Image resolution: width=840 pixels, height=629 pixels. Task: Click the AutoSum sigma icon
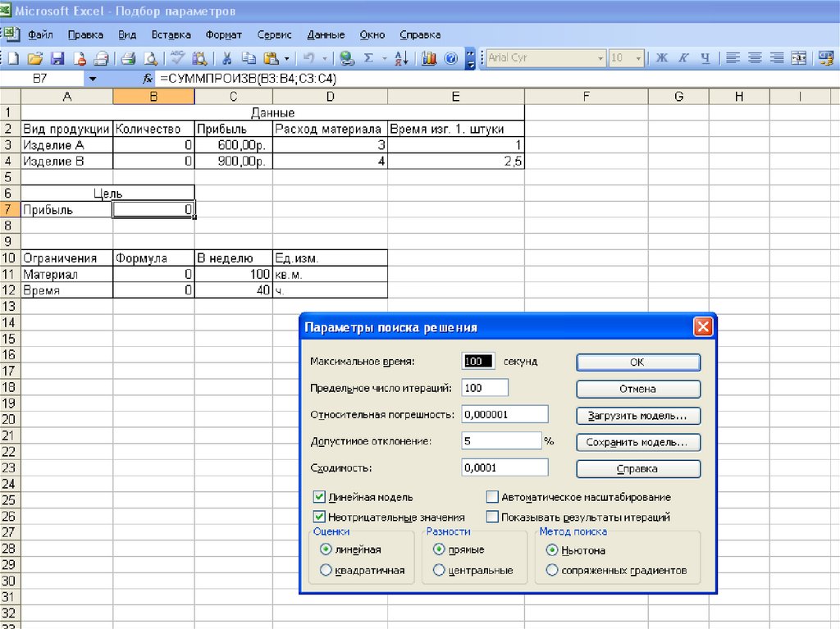pyautogui.click(x=368, y=58)
